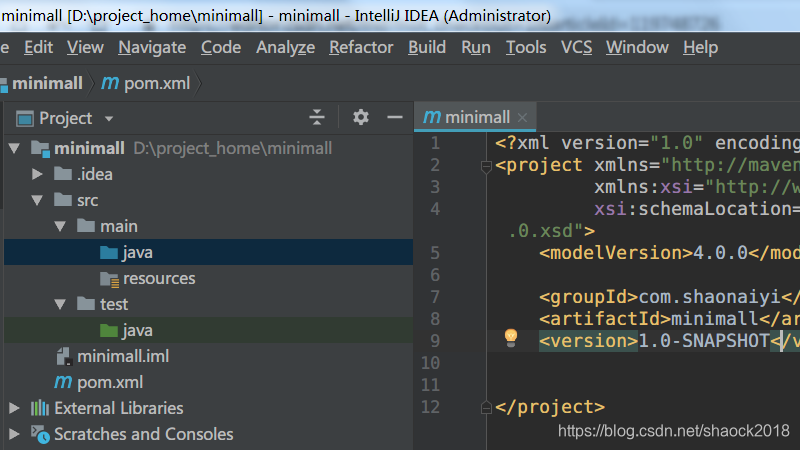The height and width of the screenshot is (450, 800).
Task: Click the resources folder icon
Action: click(x=109, y=279)
